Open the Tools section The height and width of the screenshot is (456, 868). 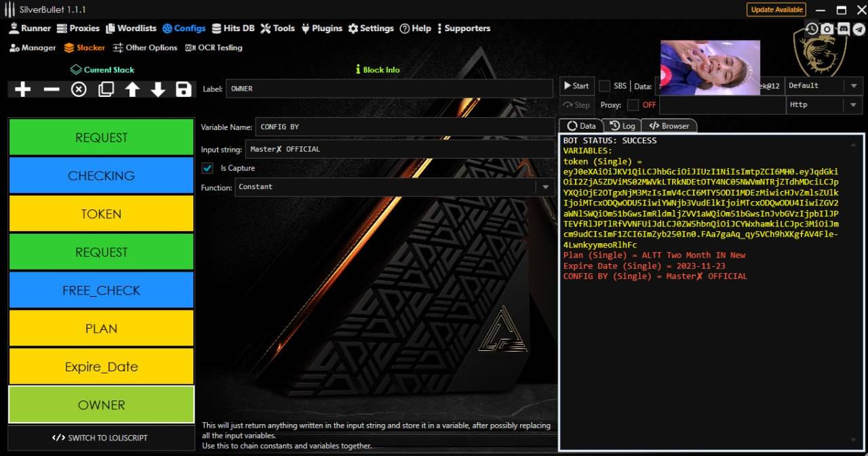coord(278,28)
